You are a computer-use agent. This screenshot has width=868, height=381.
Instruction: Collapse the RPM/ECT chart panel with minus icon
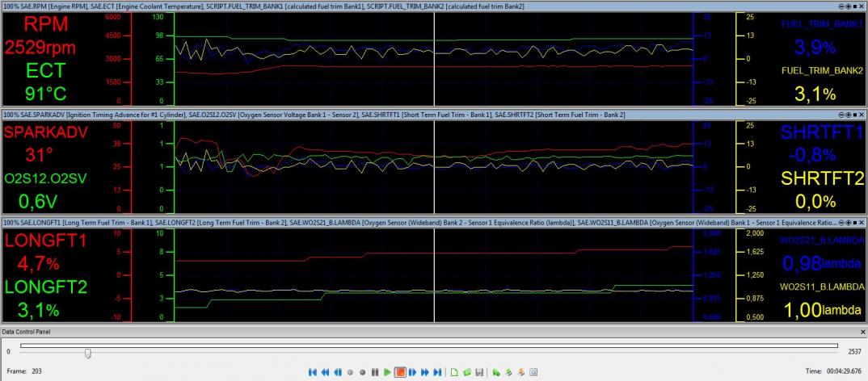[841, 6]
